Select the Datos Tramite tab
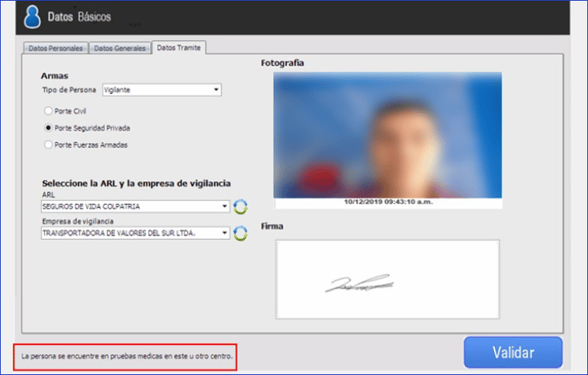This screenshot has width=588, height=375. (x=179, y=47)
